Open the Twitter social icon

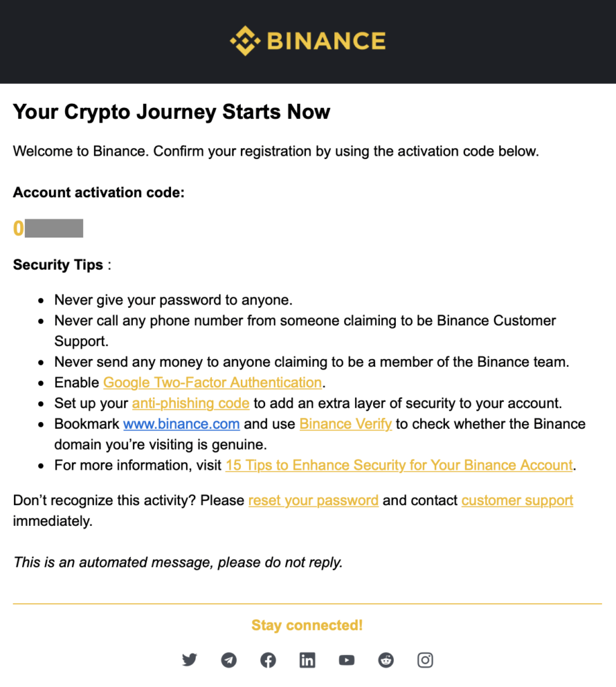pos(189,660)
